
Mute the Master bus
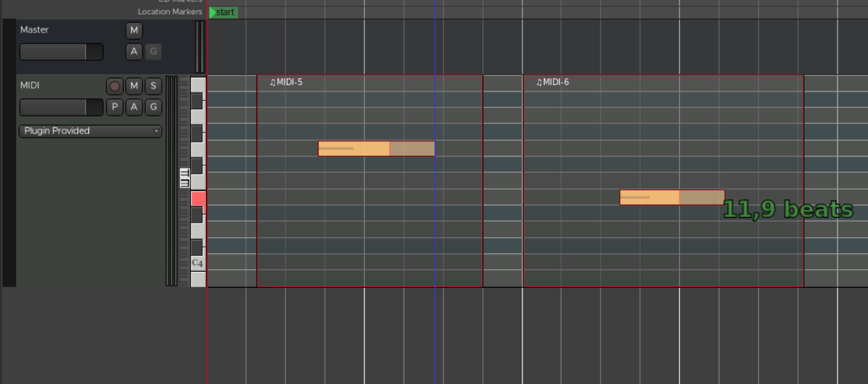(x=134, y=30)
